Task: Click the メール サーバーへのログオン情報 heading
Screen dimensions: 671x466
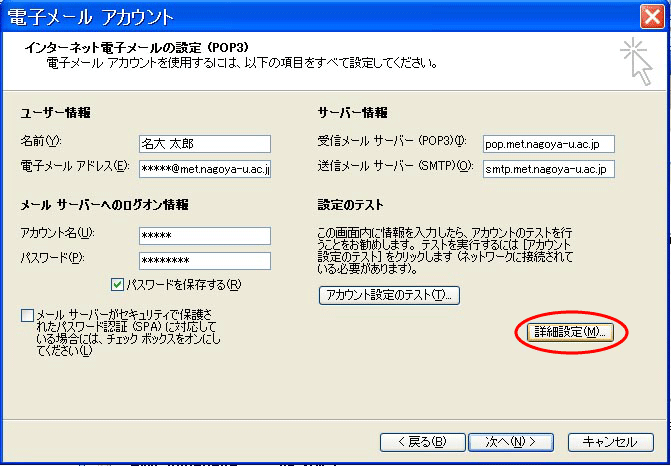Action: (x=104, y=205)
